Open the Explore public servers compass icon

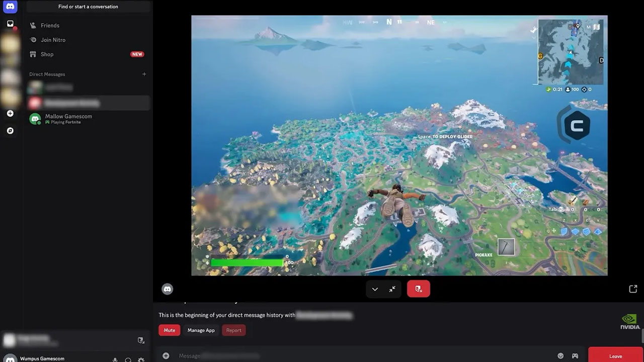(10, 130)
